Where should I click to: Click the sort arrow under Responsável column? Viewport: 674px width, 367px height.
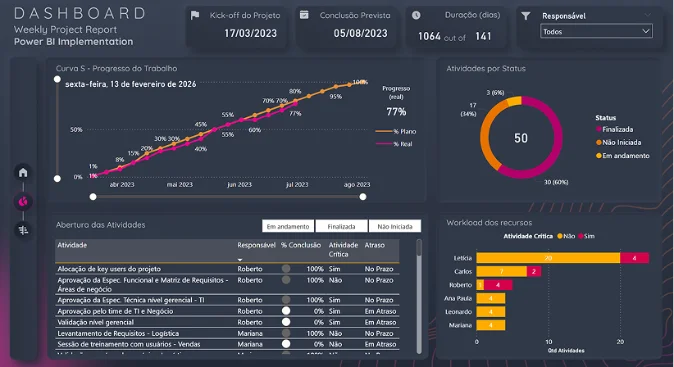tap(240, 260)
